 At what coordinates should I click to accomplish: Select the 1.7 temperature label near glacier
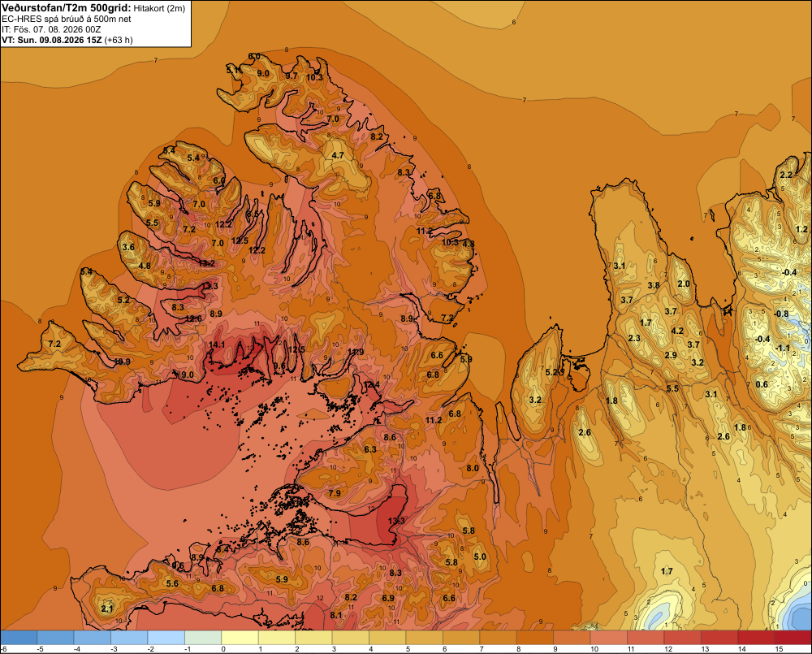click(667, 571)
